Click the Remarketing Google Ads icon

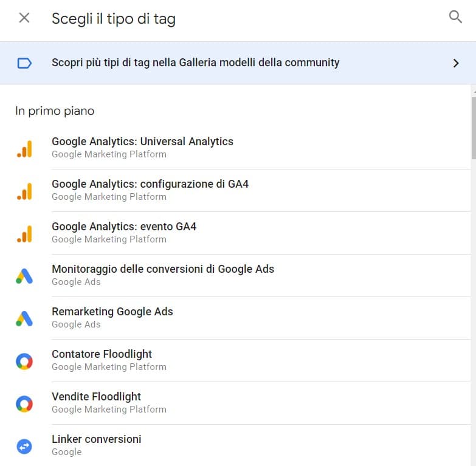pyautogui.click(x=24, y=318)
